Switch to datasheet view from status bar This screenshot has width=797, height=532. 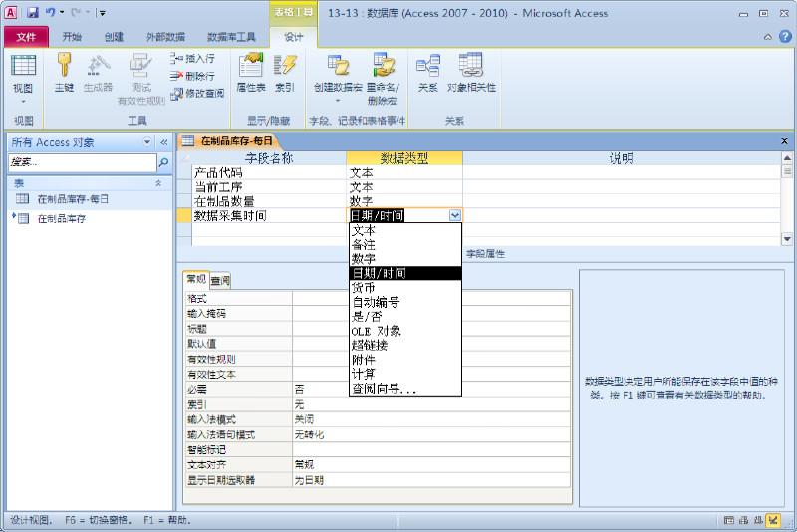tap(728, 520)
